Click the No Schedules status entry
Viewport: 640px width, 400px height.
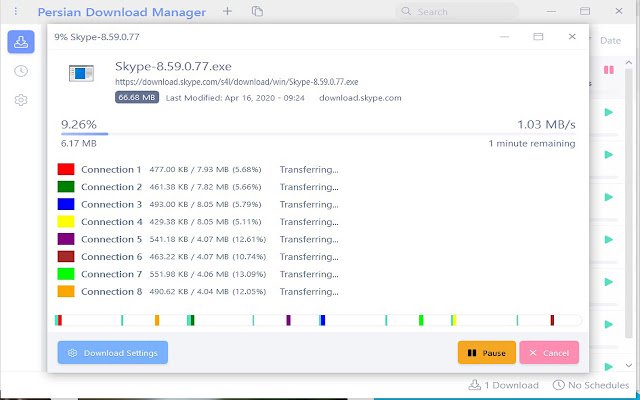[x=591, y=385]
